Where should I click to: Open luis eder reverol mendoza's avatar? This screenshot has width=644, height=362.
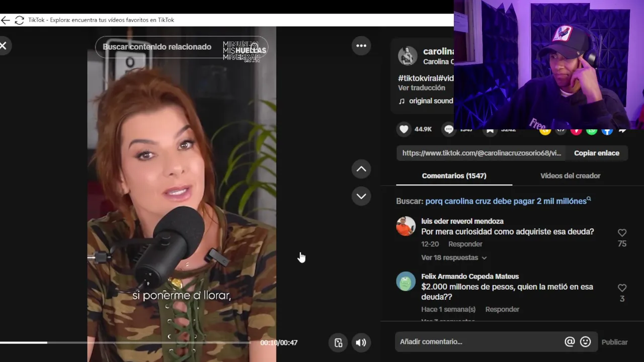pos(406,226)
